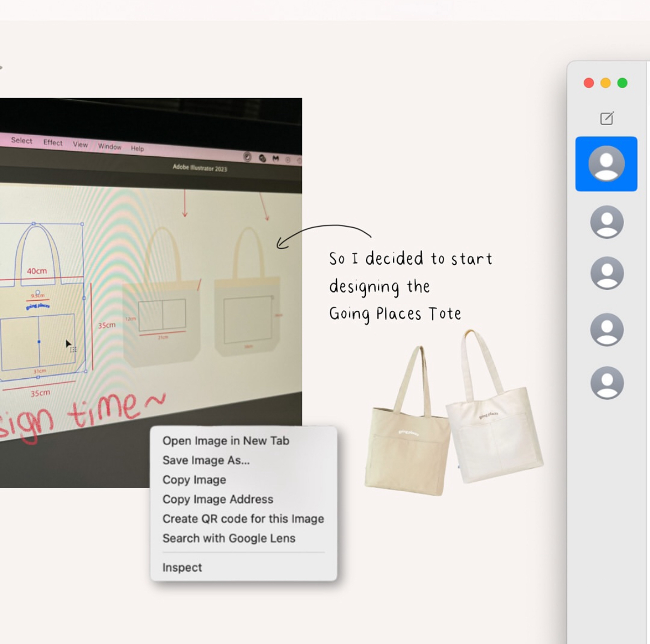The image size is (650, 644).
Task: Click Copy Image in the context menu
Action: (x=194, y=480)
